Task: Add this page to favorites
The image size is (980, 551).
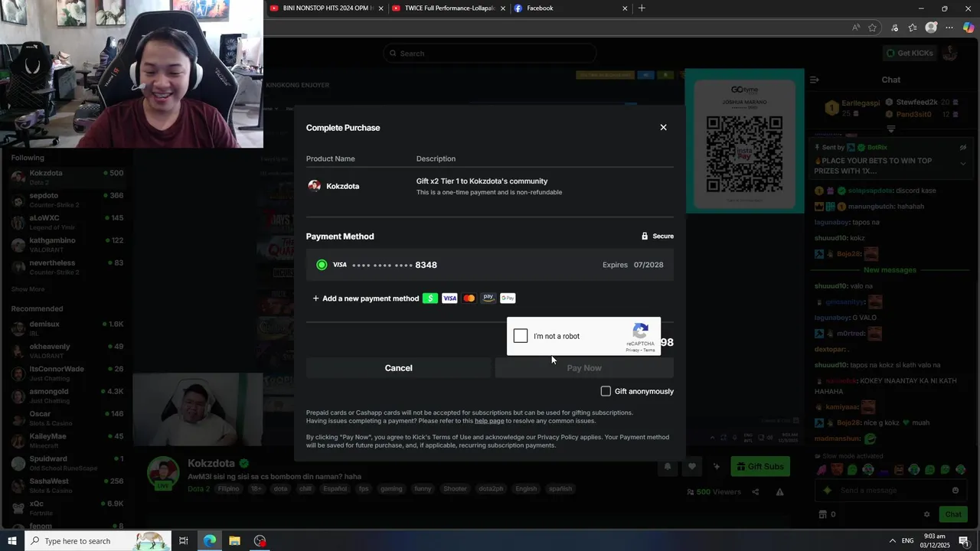Action: coord(873,28)
